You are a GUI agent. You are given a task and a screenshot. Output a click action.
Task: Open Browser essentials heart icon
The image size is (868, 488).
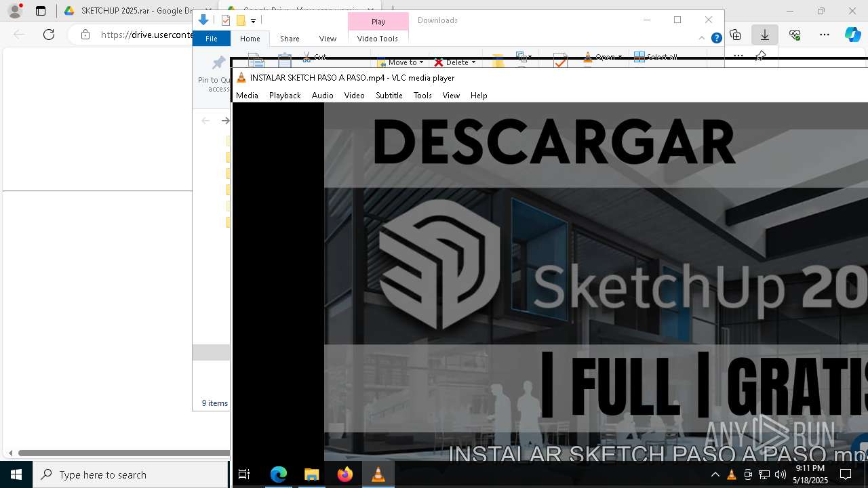click(x=795, y=35)
